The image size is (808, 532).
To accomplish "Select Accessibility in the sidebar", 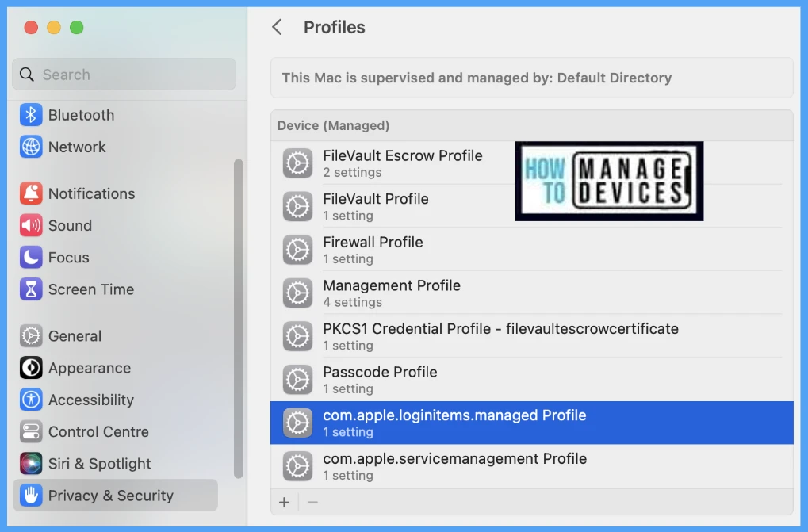I will 91,400.
